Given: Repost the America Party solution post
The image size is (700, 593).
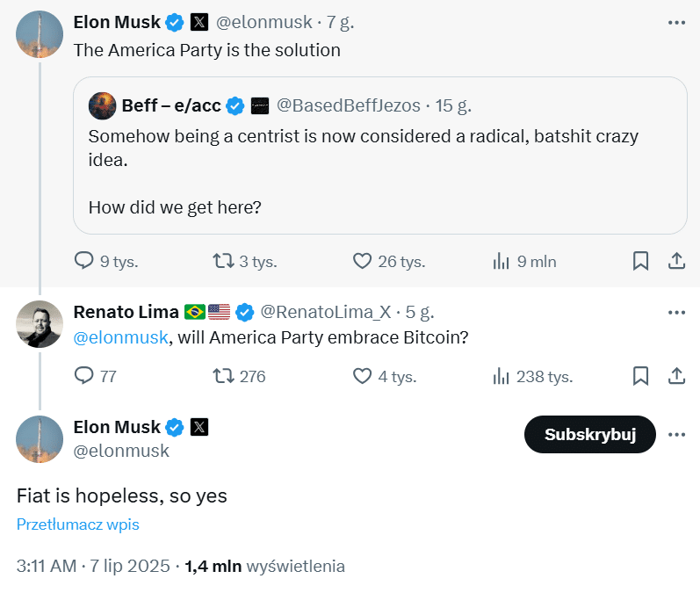Looking at the screenshot, I should click(x=224, y=261).
